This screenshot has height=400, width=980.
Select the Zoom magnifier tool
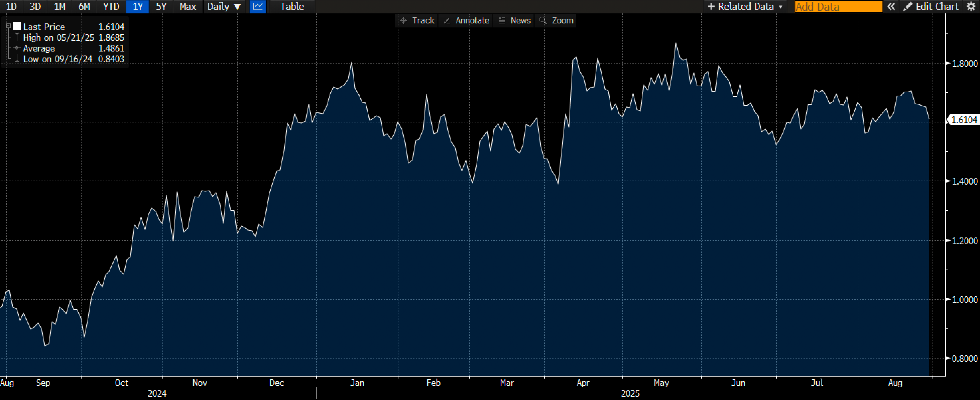point(557,20)
